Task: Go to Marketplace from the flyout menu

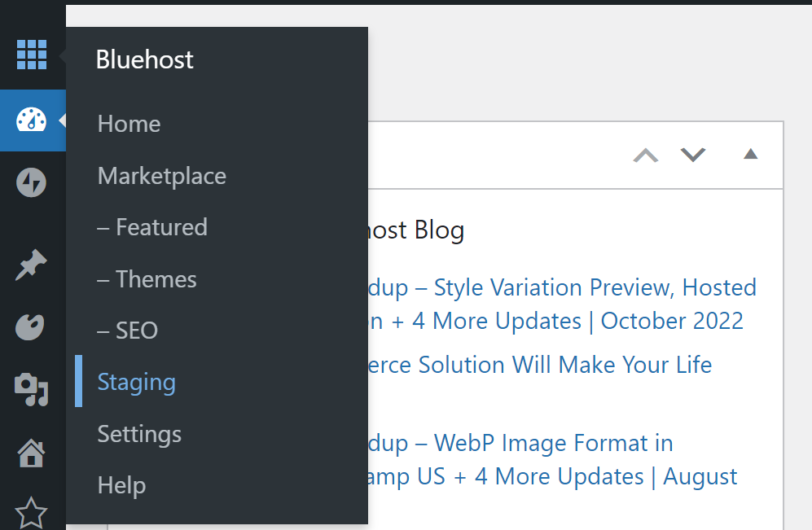Action: click(160, 176)
